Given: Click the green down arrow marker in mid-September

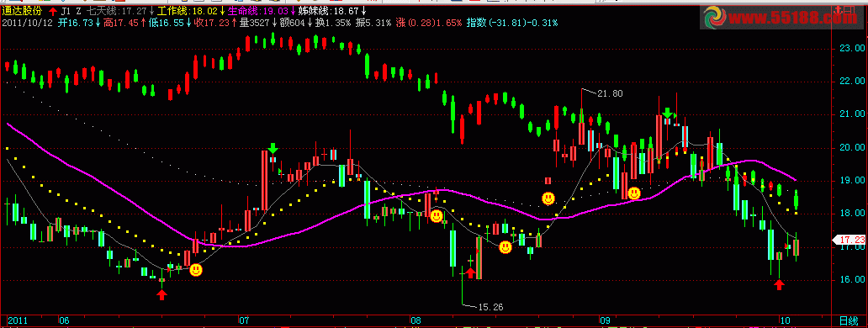Looking at the screenshot, I should 668,113.
